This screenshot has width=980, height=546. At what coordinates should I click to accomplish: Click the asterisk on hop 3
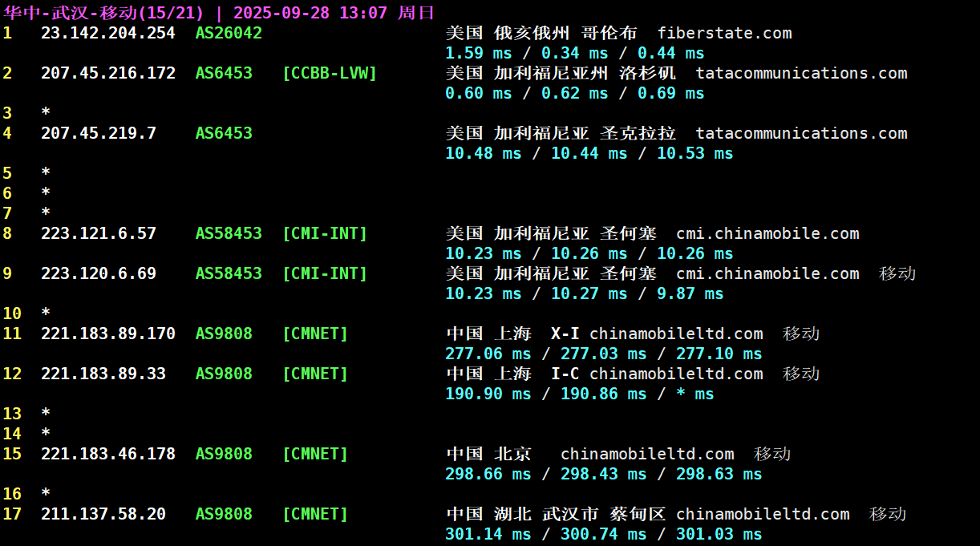(x=46, y=113)
